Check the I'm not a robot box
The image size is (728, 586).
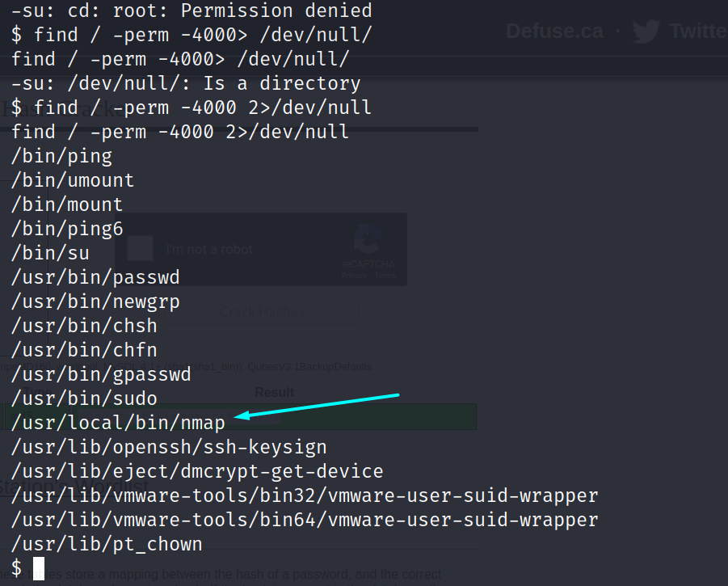[x=141, y=248]
